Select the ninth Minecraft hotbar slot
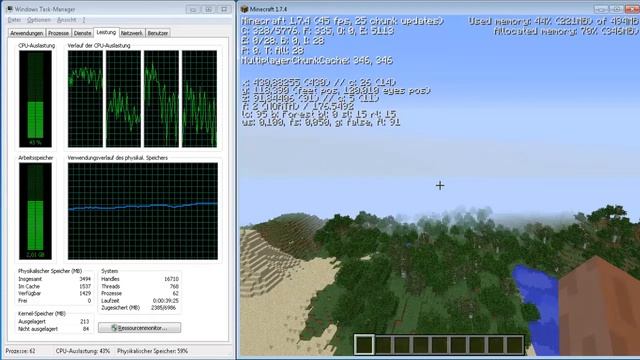The image size is (640, 360). coord(515,345)
